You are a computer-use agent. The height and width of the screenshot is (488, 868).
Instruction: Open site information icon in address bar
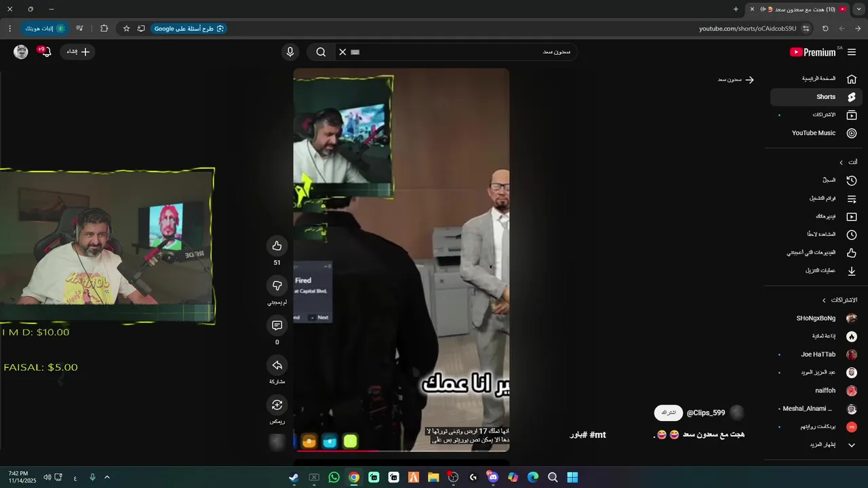806,28
